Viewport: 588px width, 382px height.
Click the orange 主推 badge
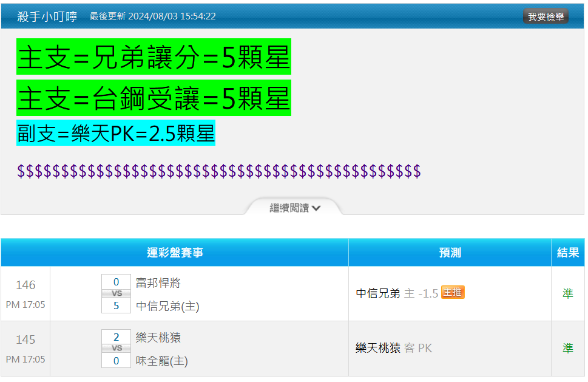click(453, 292)
